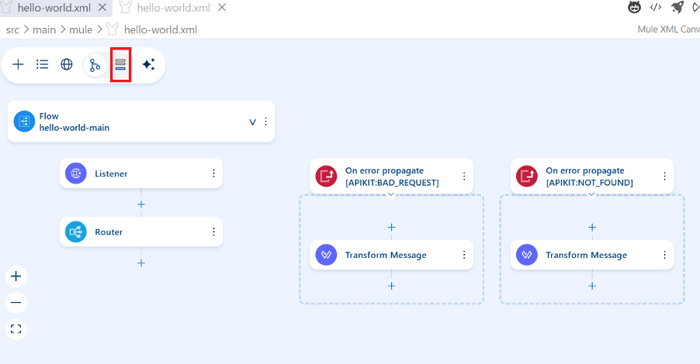Collapse the hello-world-main flow chevron
Viewport: 700px width, 364px height.
[x=252, y=122]
